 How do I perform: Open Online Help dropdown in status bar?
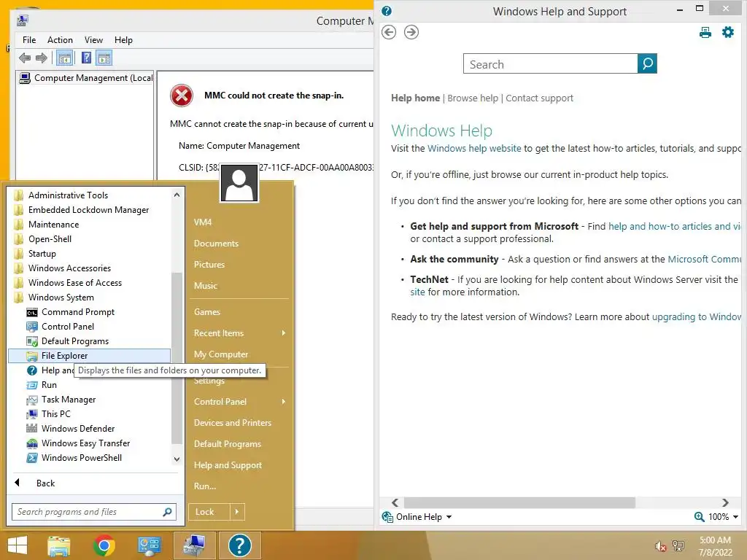[x=417, y=517]
